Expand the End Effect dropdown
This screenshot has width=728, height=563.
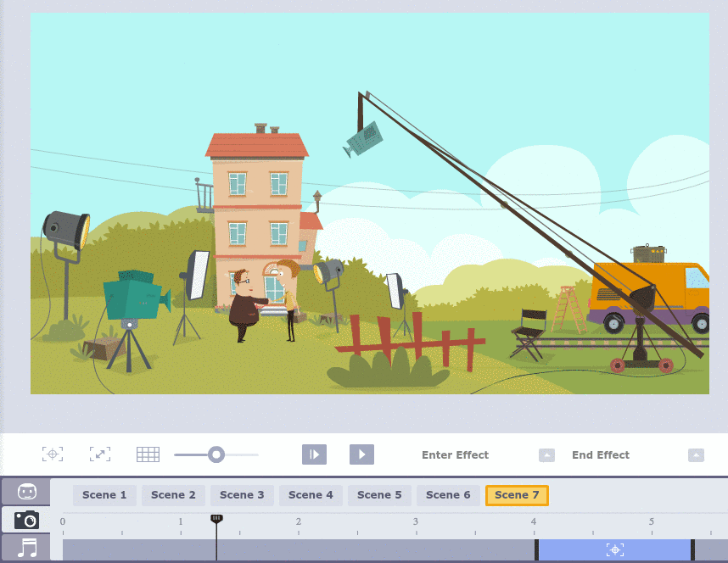coord(696,455)
